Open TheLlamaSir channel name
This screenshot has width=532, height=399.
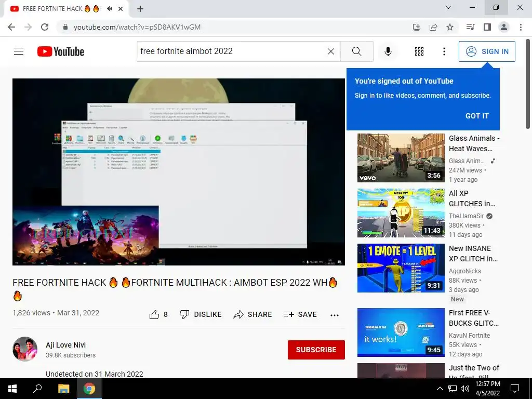pos(466,216)
